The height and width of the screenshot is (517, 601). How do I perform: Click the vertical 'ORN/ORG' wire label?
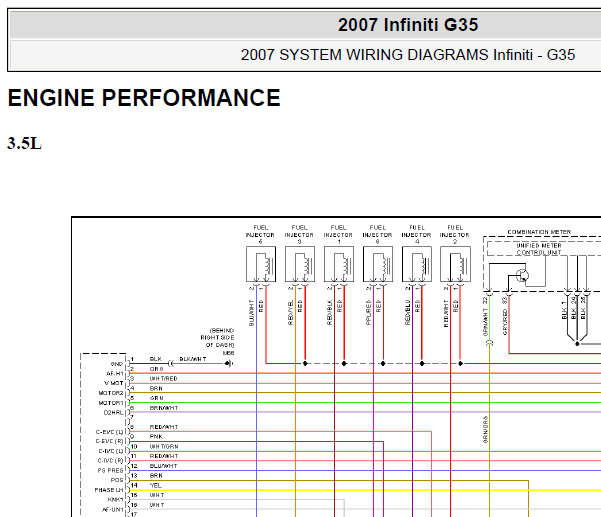click(x=485, y=430)
